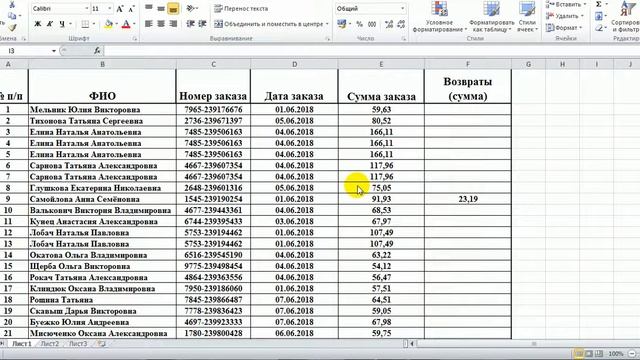Switch to Page Break Preview view

[599, 353]
